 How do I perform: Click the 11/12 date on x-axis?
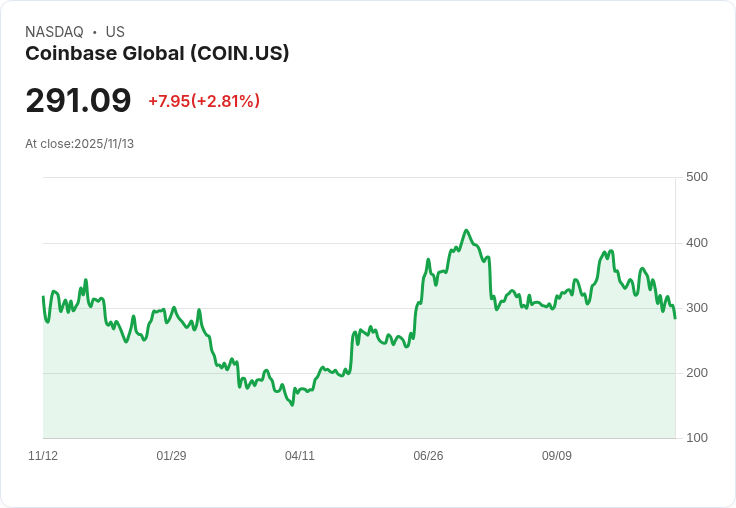coord(43,456)
